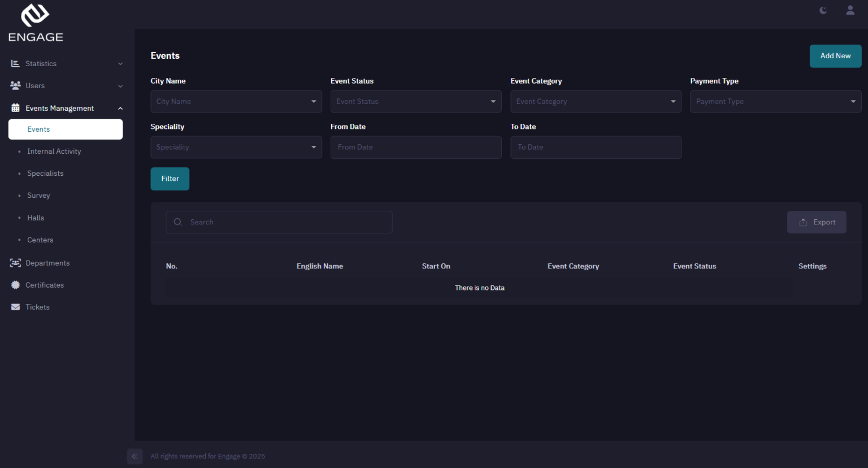
Task: Click the Certificates gear icon
Action: pos(15,285)
